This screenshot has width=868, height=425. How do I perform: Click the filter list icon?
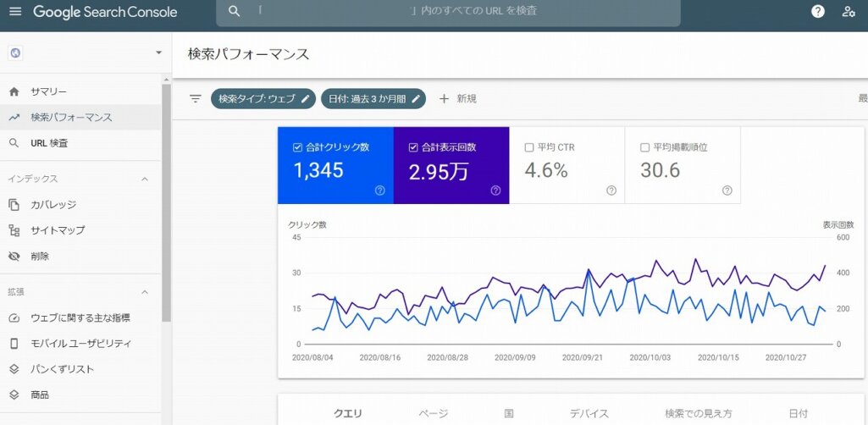point(196,98)
